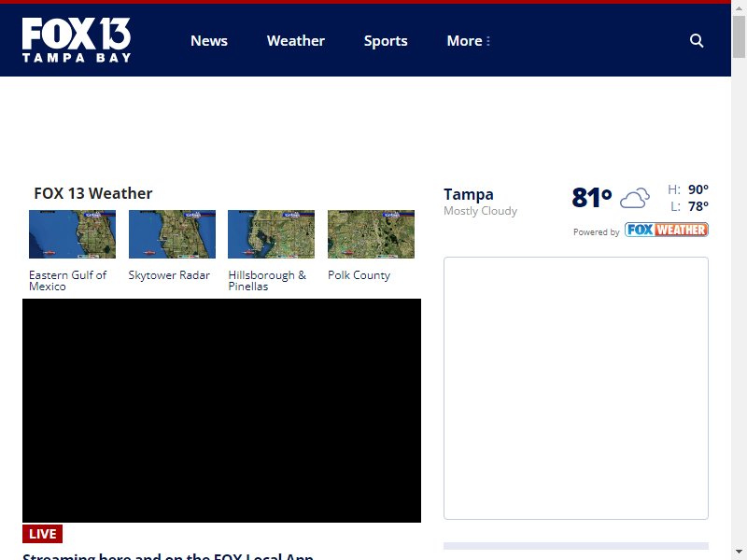Click the FOX Weather logo badge
747x560 pixels.
[x=667, y=230]
